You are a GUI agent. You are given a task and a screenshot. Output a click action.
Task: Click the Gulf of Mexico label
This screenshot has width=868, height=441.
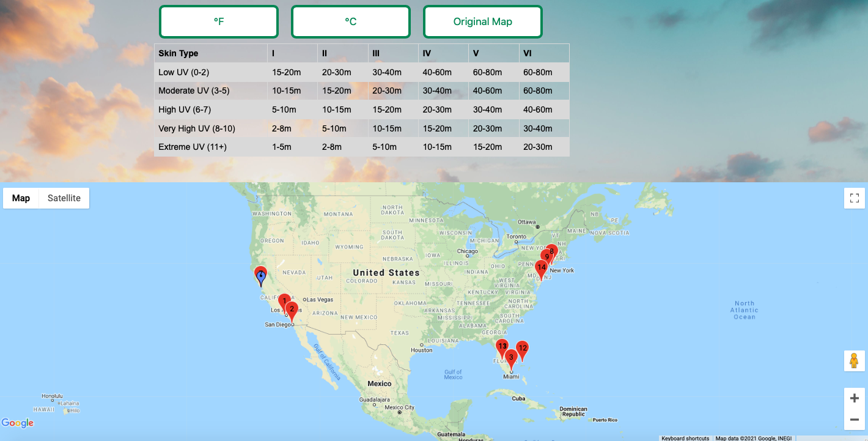pyautogui.click(x=454, y=374)
